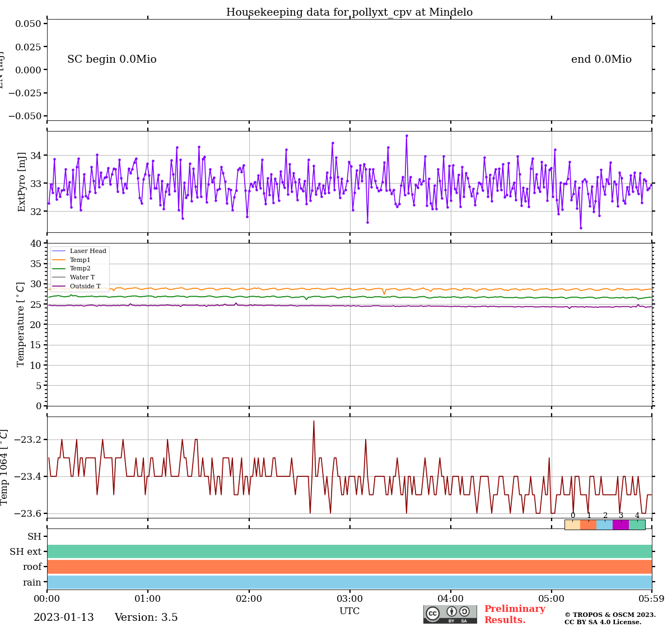Click the 04:00 time tick label
The width and height of the screenshot is (672, 627).
tap(450, 598)
